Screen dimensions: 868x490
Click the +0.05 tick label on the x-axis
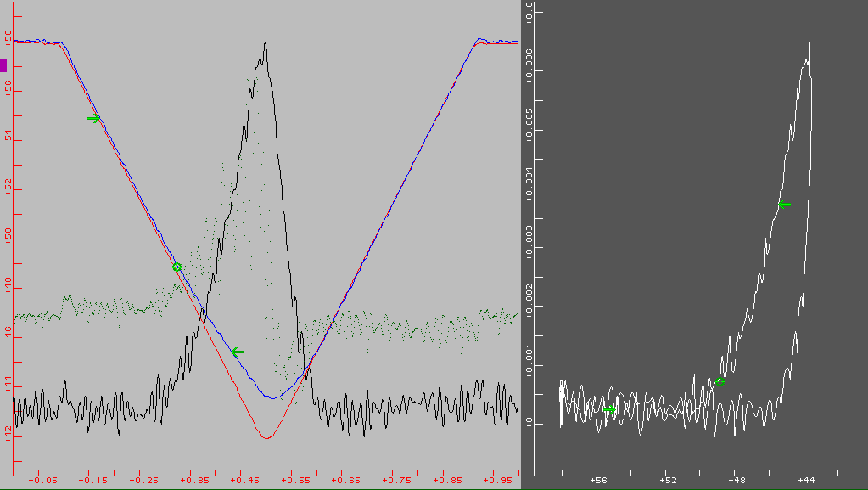(x=42, y=481)
